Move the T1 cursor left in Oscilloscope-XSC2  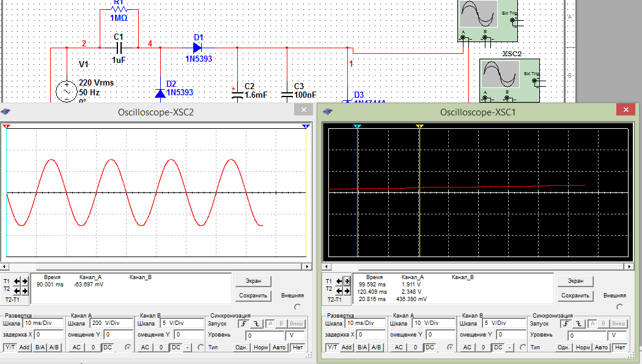tap(17, 281)
